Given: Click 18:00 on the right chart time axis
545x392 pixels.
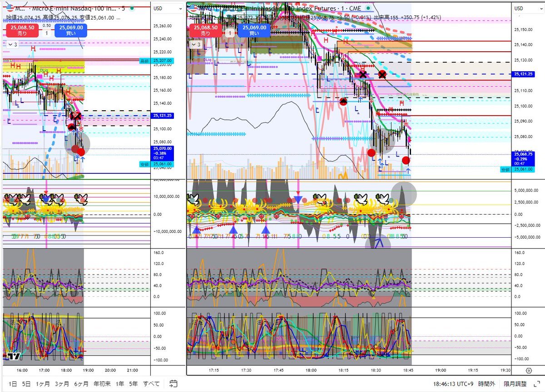Looking at the screenshot, I should tap(311, 370).
